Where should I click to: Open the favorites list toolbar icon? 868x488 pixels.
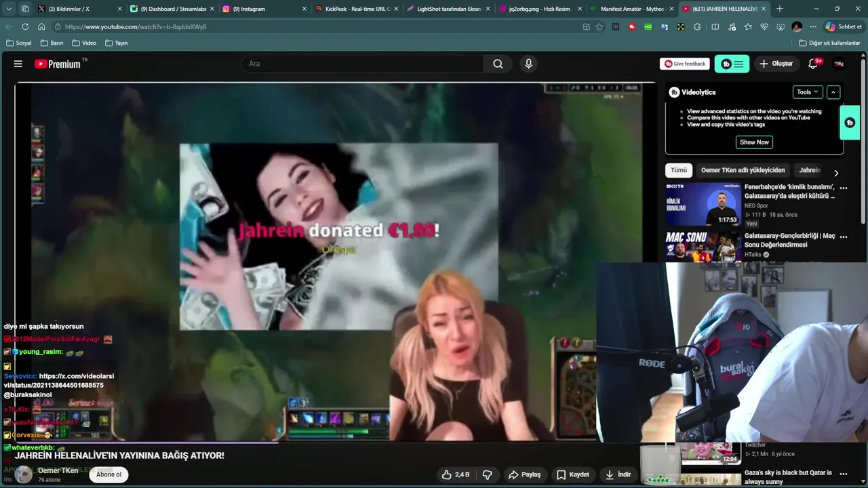coord(747,26)
